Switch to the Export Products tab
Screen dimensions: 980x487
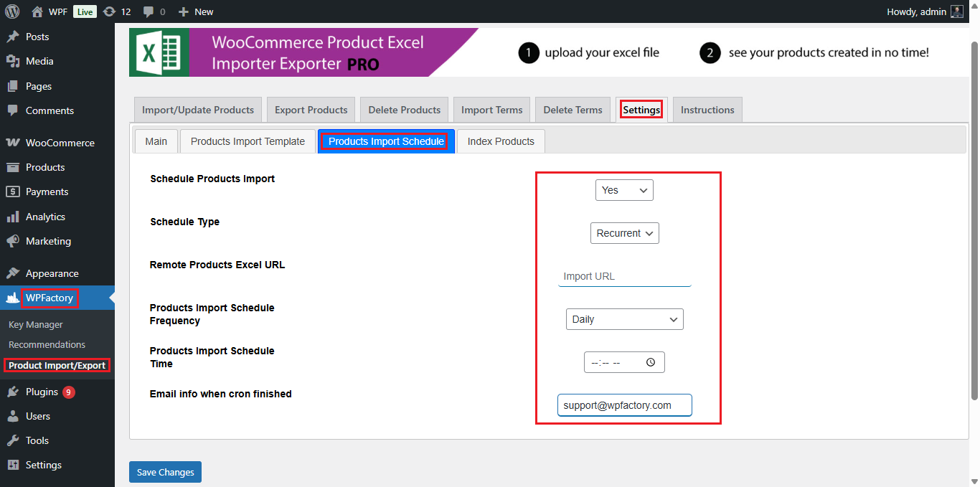310,109
